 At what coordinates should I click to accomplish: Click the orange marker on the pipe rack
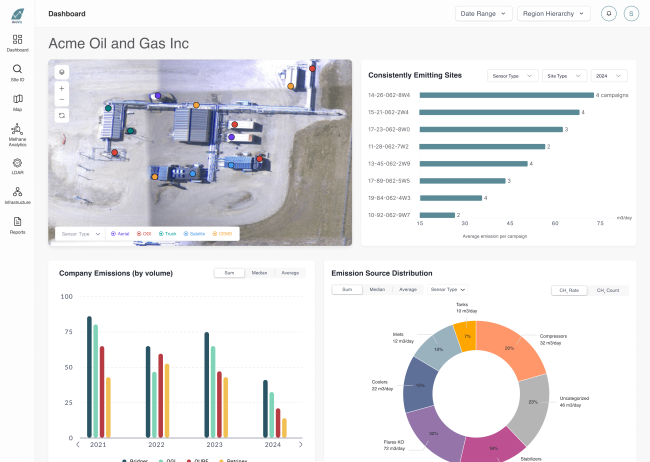tap(196, 105)
